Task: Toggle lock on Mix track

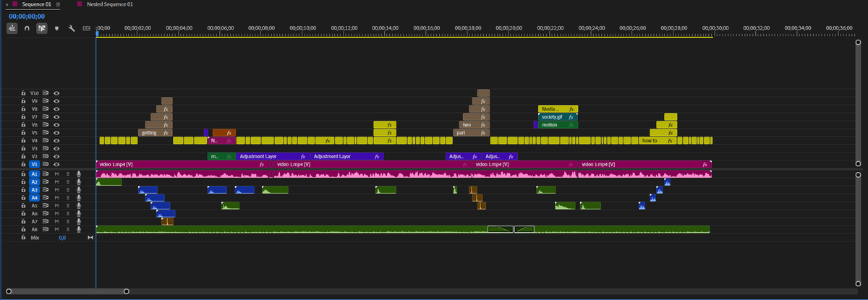Action: pos(23,237)
